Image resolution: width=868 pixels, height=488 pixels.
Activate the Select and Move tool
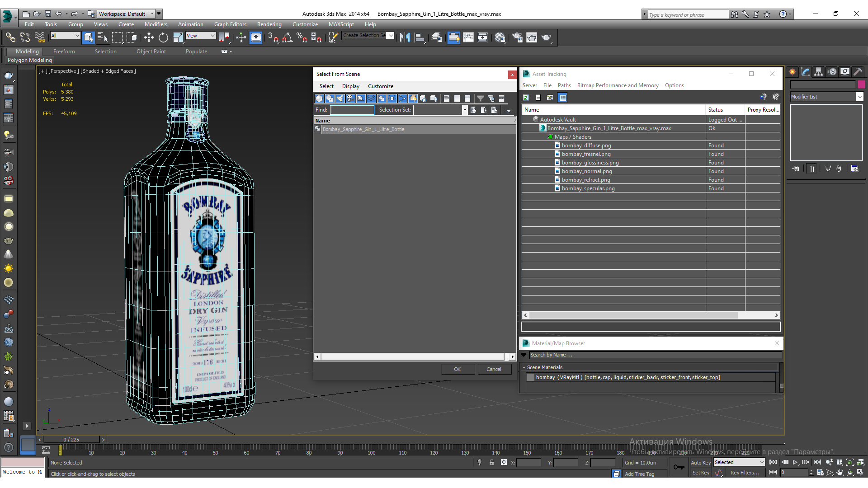(149, 38)
